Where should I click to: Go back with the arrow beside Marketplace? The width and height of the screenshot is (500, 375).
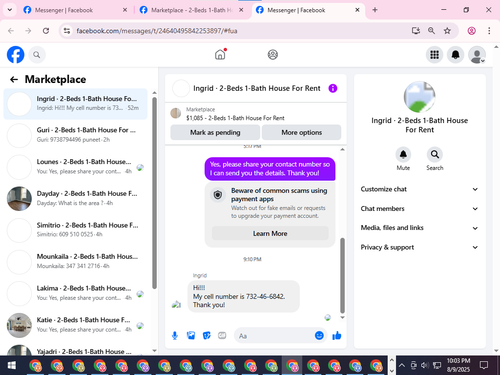click(14, 79)
